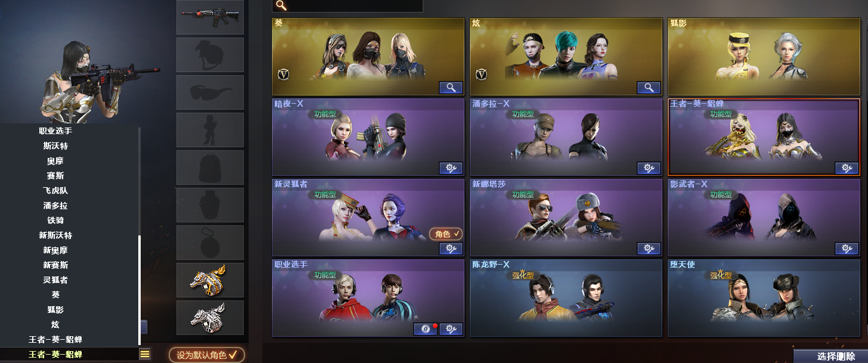The height and width of the screenshot is (363, 868).
Task: Open character list dropdown menu icon
Action: point(145,355)
